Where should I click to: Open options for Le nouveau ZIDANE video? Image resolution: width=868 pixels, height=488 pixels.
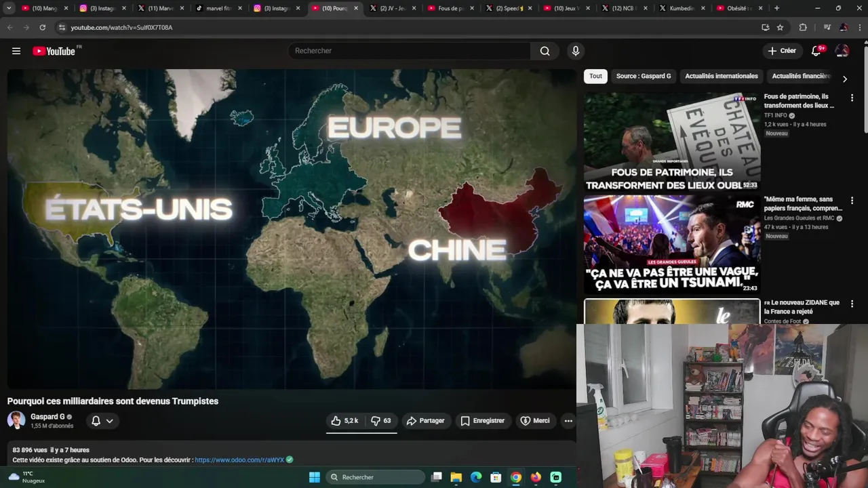852,304
